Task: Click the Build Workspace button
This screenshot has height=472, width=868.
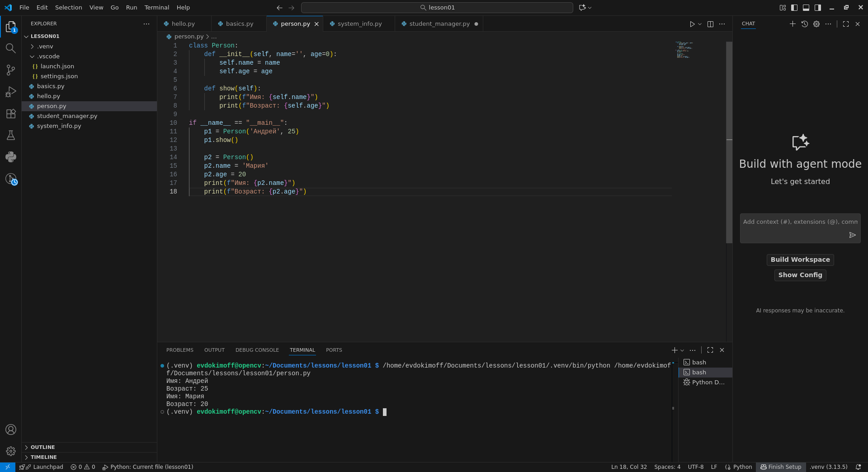Action: pyautogui.click(x=800, y=260)
